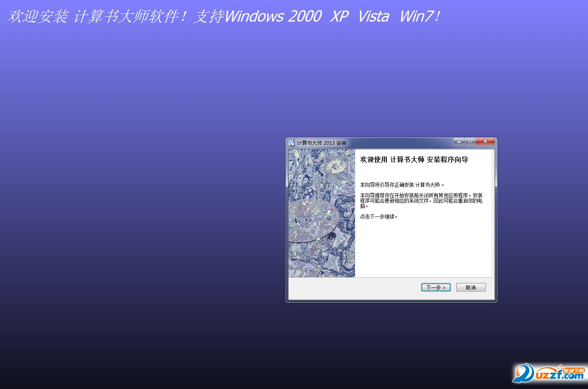The height and width of the screenshot is (389, 588).
Task: Click the text 点击下一步继续。
Action: coord(379,217)
